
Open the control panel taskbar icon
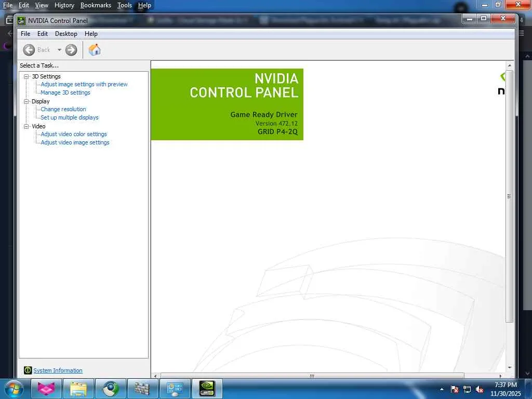175,389
